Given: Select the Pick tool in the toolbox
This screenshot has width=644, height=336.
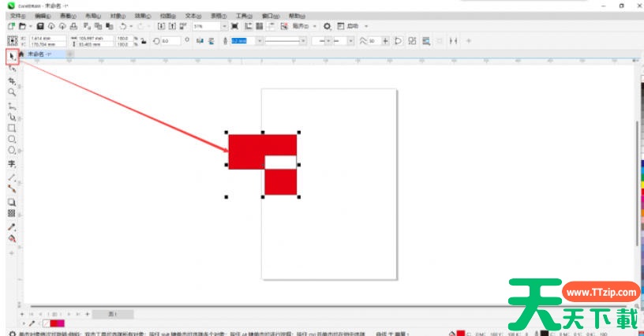Looking at the screenshot, I should click(x=12, y=56).
